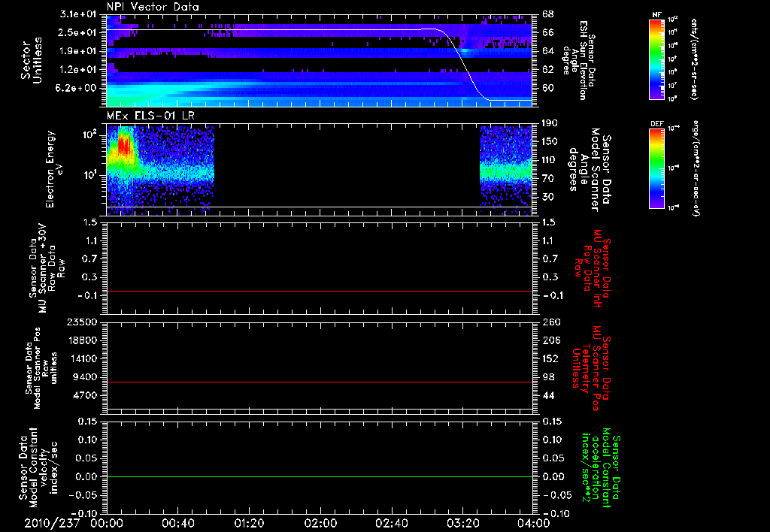Click the NF color scale bar

click(657, 59)
